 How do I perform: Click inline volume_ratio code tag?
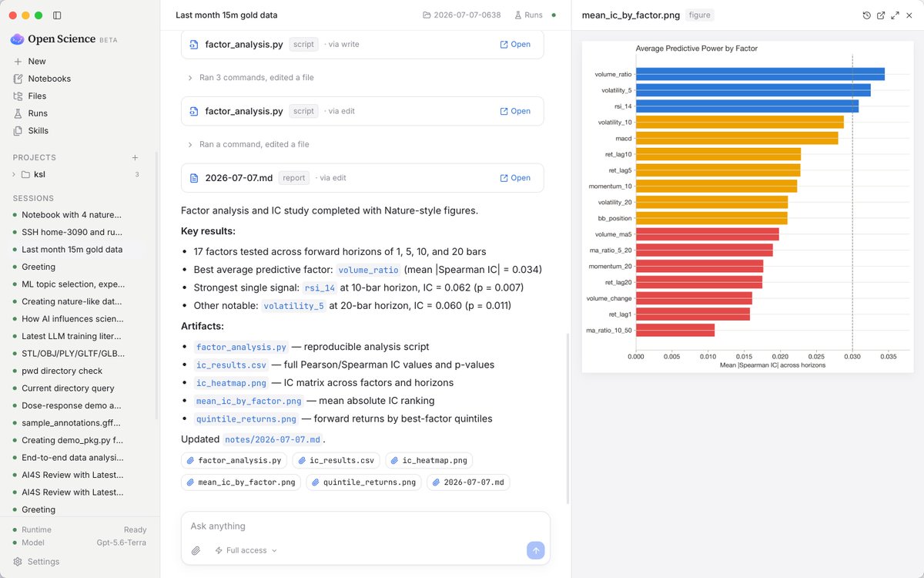point(369,270)
